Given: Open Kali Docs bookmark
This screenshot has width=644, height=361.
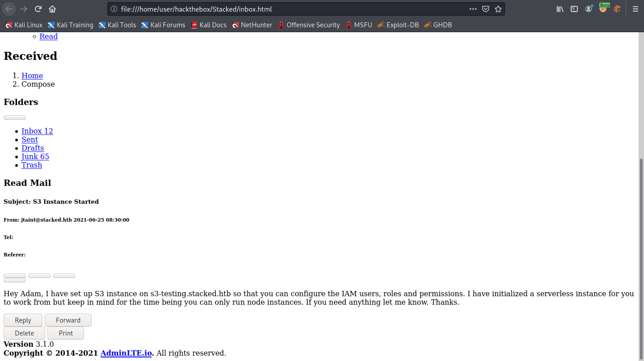Looking at the screenshot, I should [x=209, y=25].
